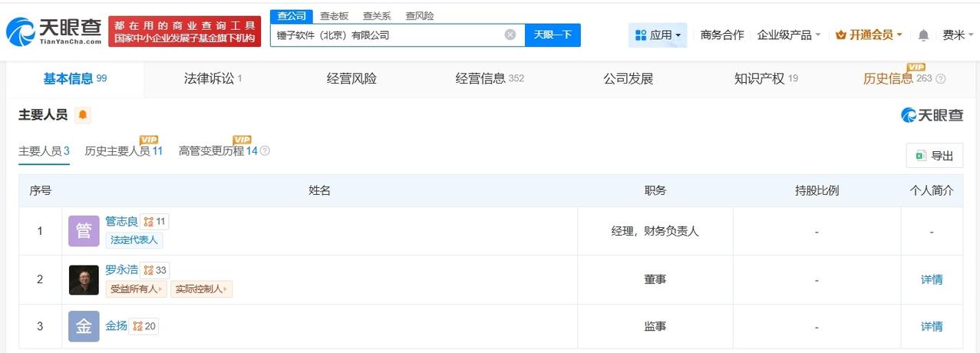The width and height of the screenshot is (980, 353).
Task: Open 罗永浩's profile photo
Action: 84,279
